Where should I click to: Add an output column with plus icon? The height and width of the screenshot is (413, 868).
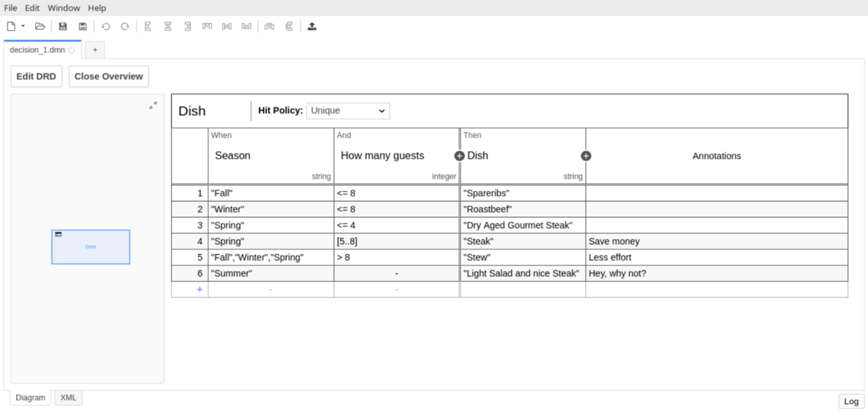click(x=586, y=156)
